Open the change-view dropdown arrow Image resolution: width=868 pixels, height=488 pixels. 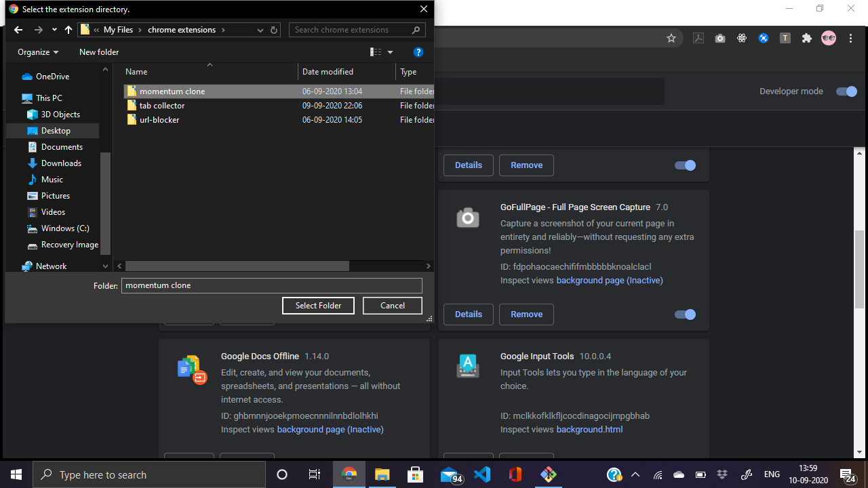[x=389, y=52]
